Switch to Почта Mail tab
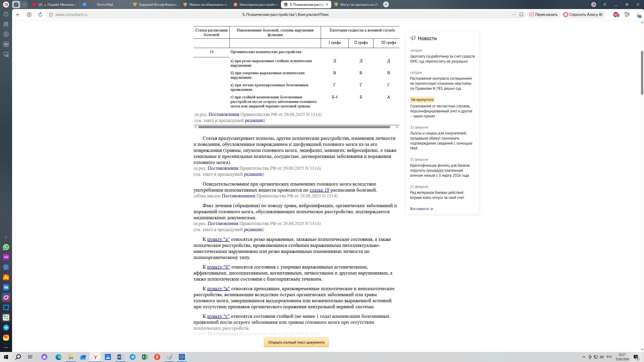The image size is (644, 362). point(105,5)
